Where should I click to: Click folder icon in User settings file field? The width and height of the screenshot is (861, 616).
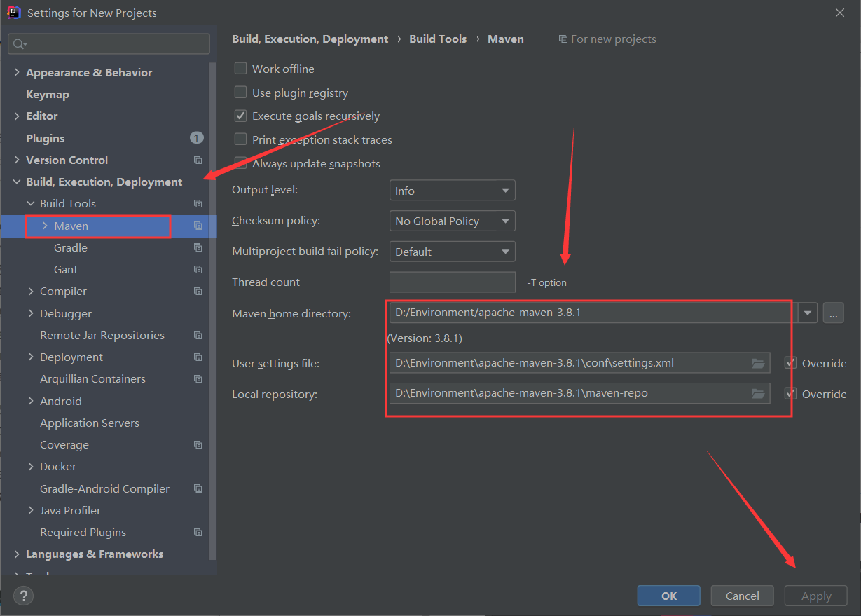click(758, 363)
